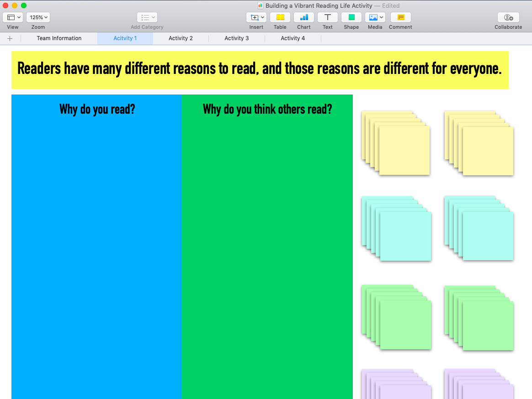532x399 pixels.
Task: Insert a Table from the toolbar
Action: 280,17
